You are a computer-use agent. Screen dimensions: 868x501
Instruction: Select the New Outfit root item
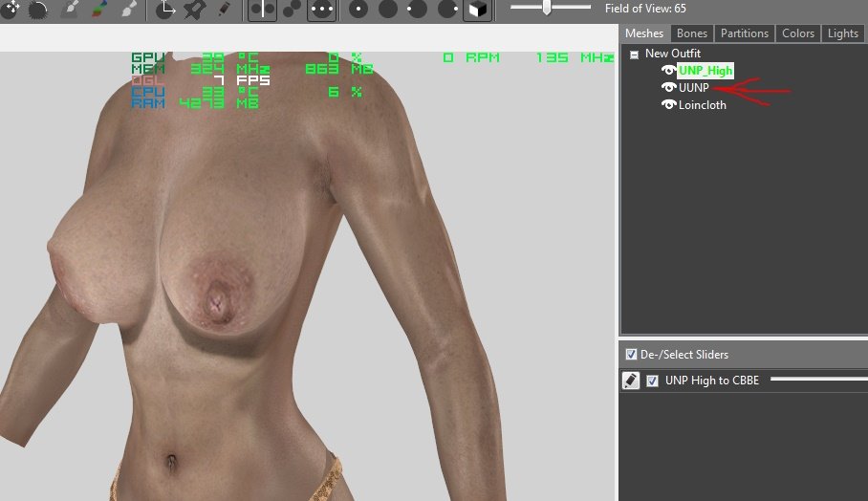(x=673, y=54)
